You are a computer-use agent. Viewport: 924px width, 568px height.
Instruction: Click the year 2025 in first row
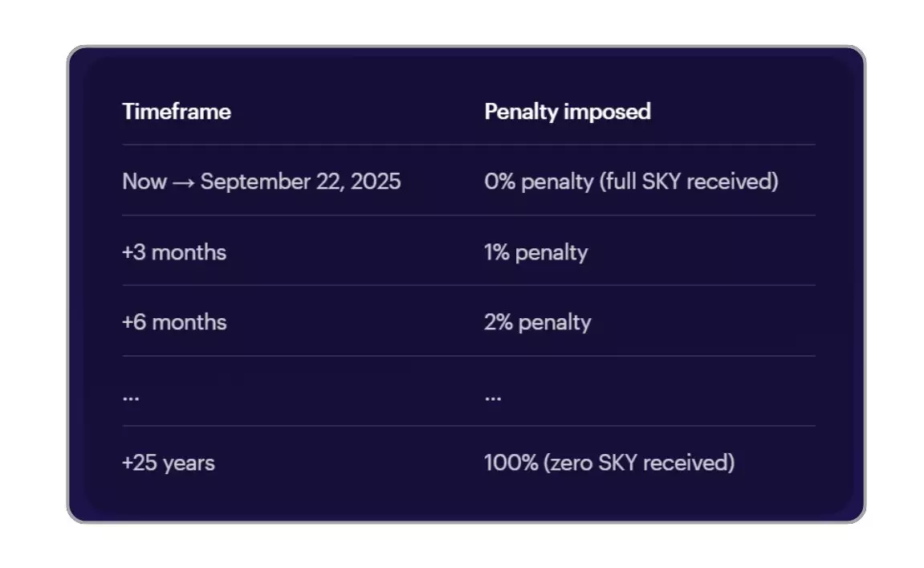click(x=376, y=182)
